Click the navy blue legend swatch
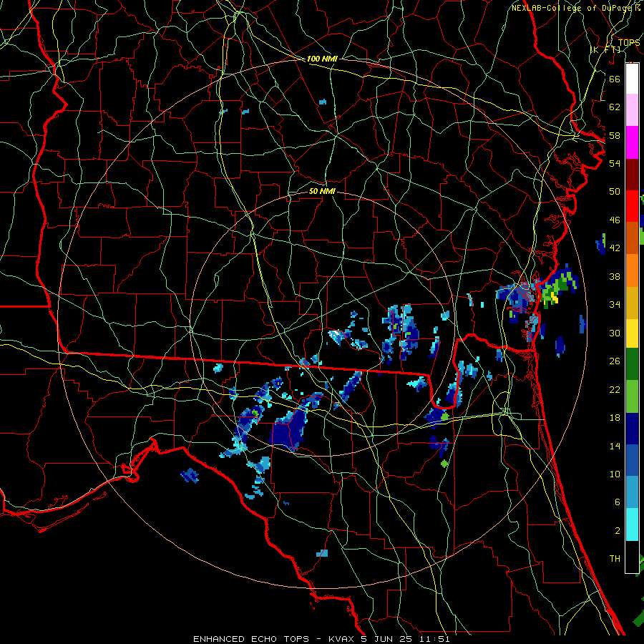Viewport: 644px width, 644px height. (632, 429)
